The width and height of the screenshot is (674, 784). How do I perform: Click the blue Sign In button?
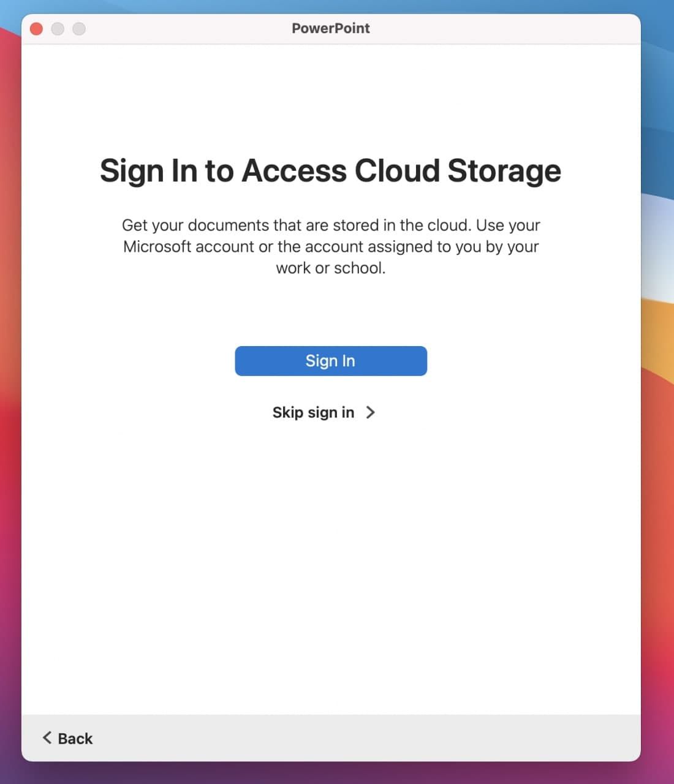pos(331,361)
